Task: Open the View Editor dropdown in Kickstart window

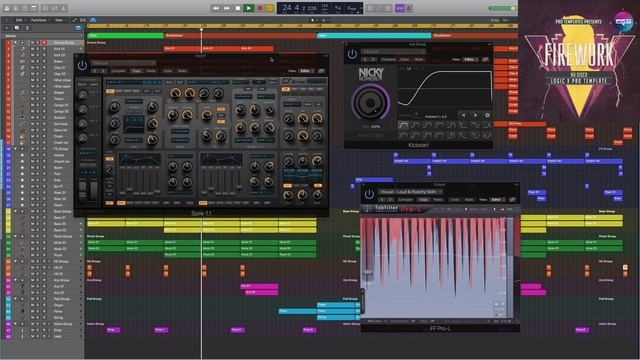Action: [470, 60]
